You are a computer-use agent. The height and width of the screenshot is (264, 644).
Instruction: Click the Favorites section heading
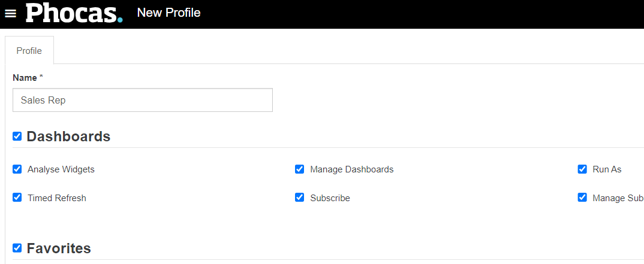(59, 248)
